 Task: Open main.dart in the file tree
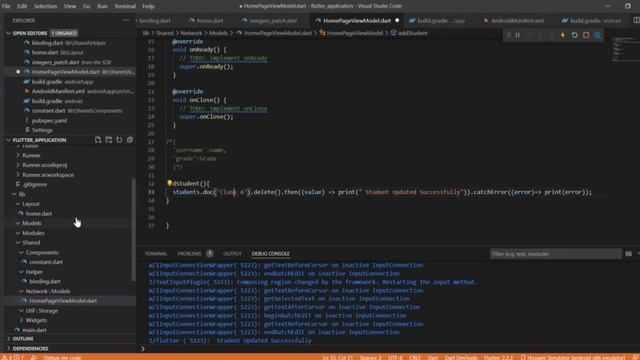click(34, 330)
